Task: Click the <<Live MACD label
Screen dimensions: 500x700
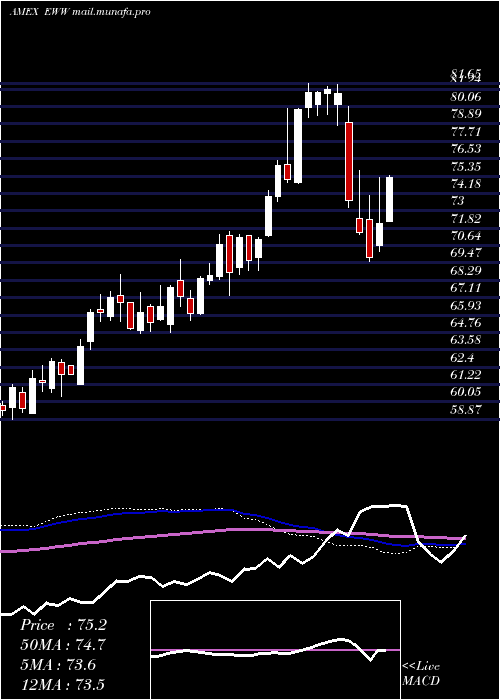Action: click(421, 674)
